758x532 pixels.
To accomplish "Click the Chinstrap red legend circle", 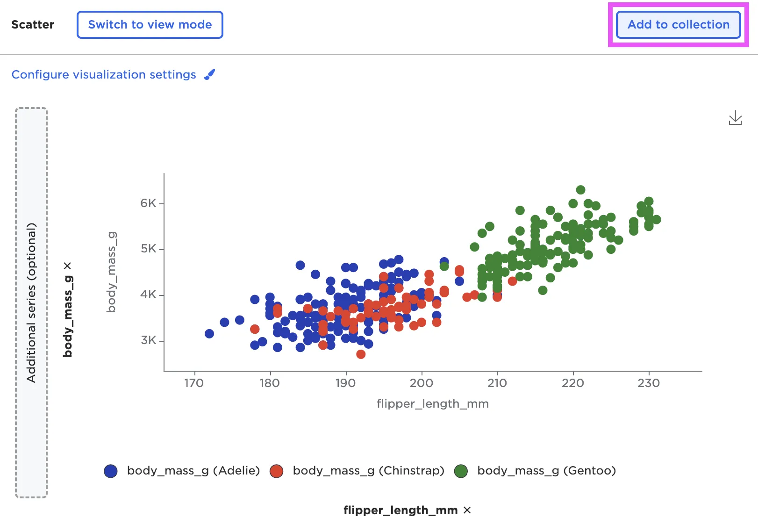I will [277, 471].
